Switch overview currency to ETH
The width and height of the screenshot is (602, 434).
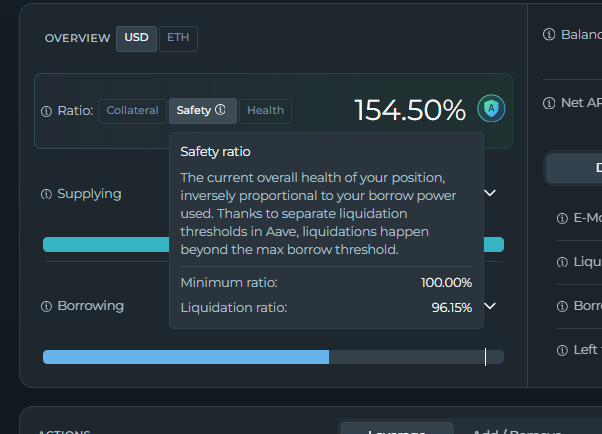click(178, 38)
